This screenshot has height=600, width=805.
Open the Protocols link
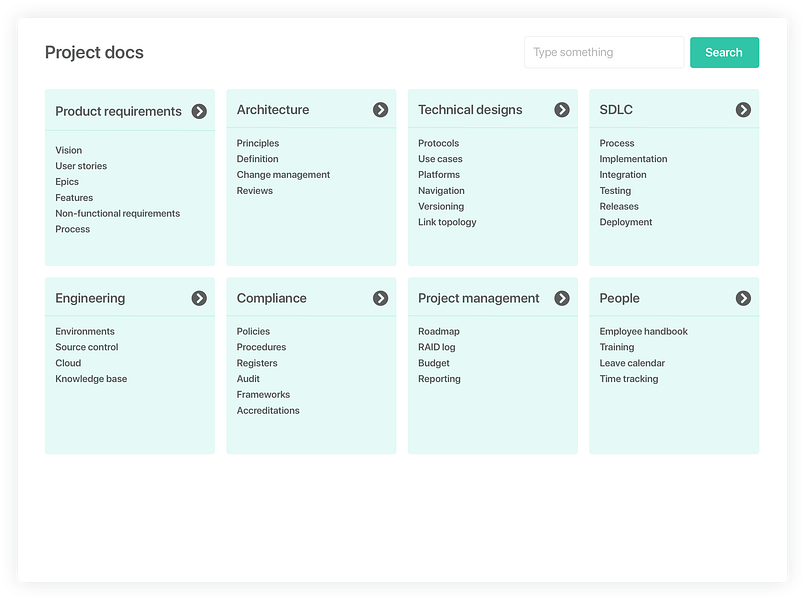pyautogui.click(x=438, y=143)
